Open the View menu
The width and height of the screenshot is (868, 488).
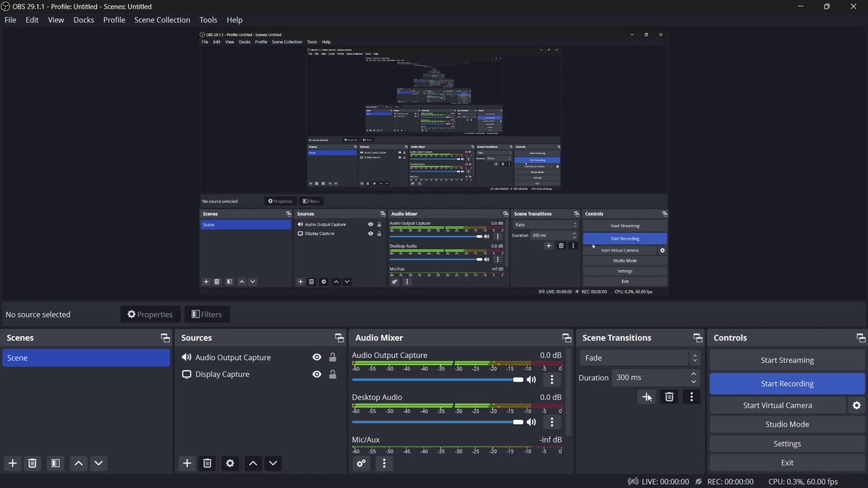pos(56,20)
